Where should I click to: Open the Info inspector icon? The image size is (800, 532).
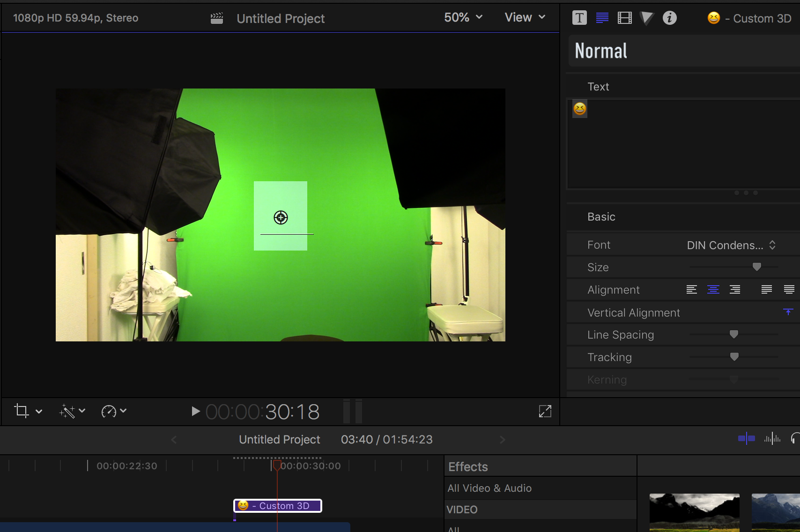(669, 18)
